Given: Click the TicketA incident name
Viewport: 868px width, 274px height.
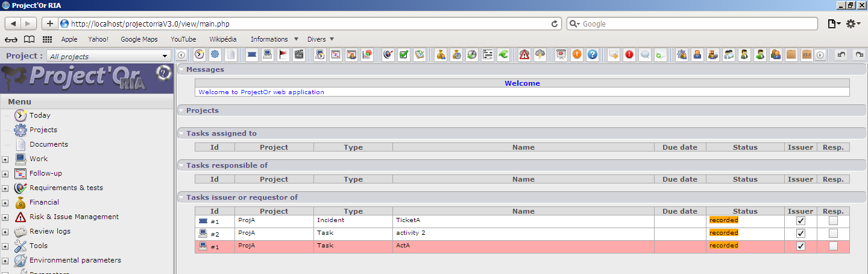Looking at the screenshot, I should click(408, 220).
